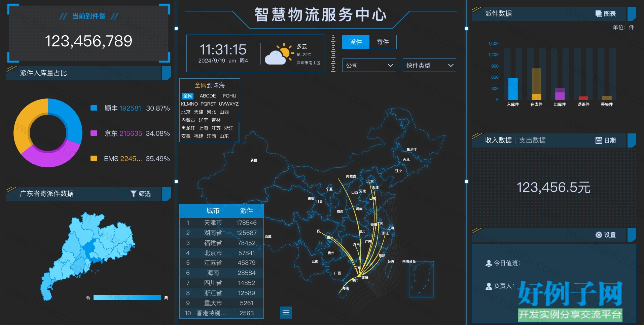The height and width of the screenshot is (325, 644).
Task: Click the 北京市 table row
Action: click(221, 253)
